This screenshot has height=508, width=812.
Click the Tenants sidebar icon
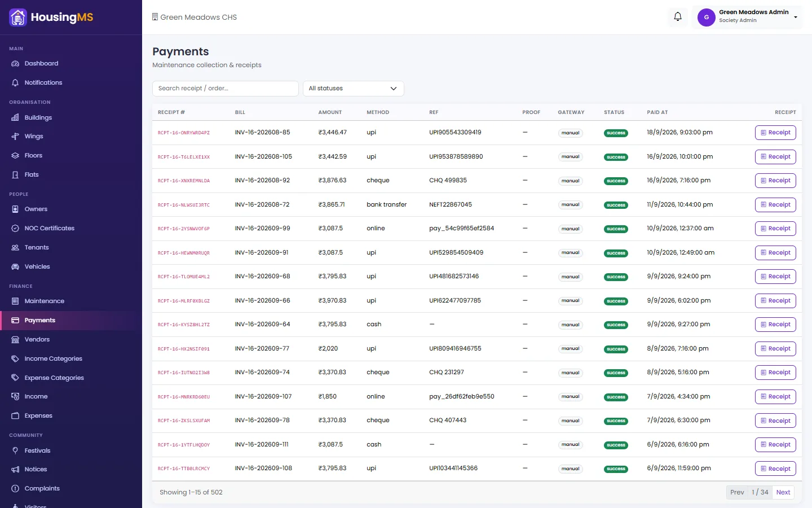pyautogui.click(x=15, y=248)
